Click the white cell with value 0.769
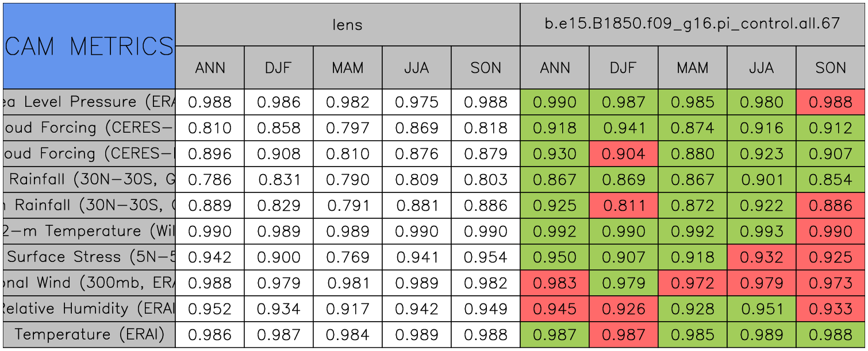868x351 pixels. (347, 257)
